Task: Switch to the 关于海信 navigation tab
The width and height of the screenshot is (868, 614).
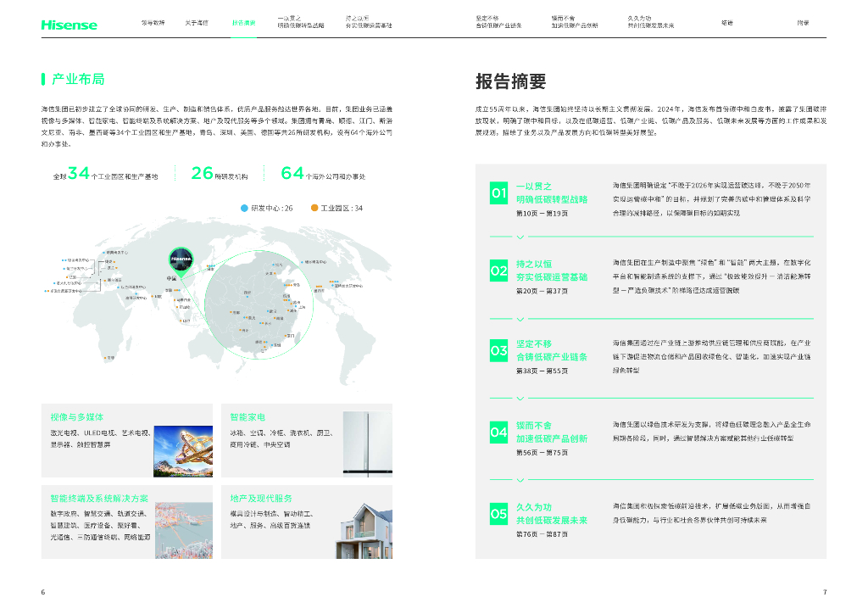Action: [x=197, y=22]
